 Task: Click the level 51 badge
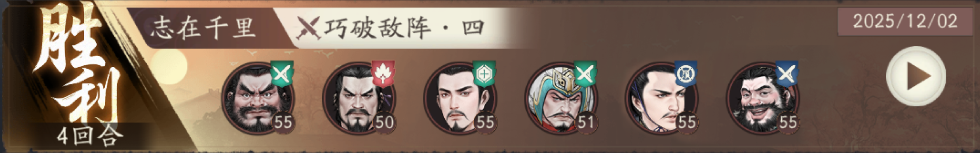pyautogui.click(x=586, y=122)
